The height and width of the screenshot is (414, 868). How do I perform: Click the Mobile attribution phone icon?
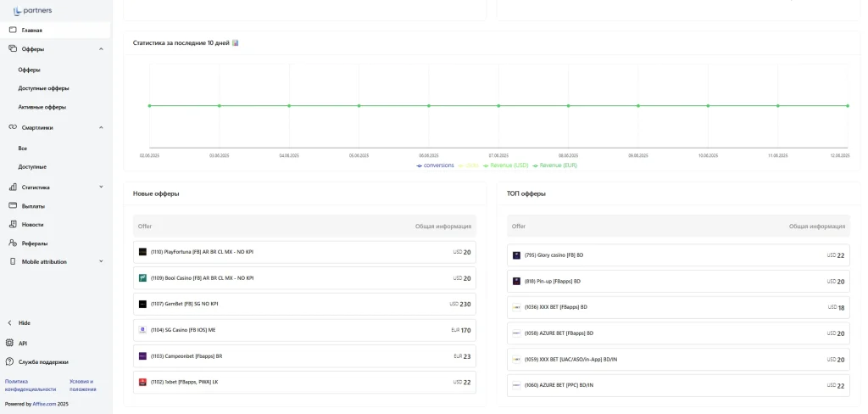pyautogui.click(x=13, y=261)
